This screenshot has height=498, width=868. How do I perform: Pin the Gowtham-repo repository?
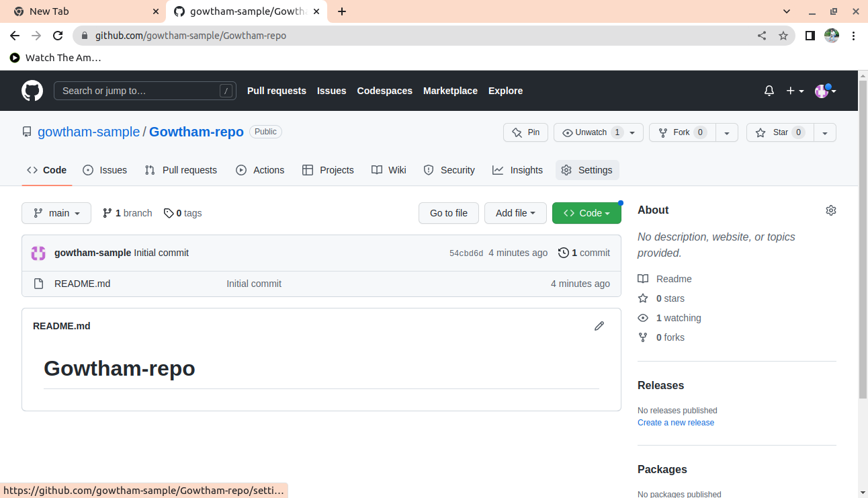click(x=525, y=132)
